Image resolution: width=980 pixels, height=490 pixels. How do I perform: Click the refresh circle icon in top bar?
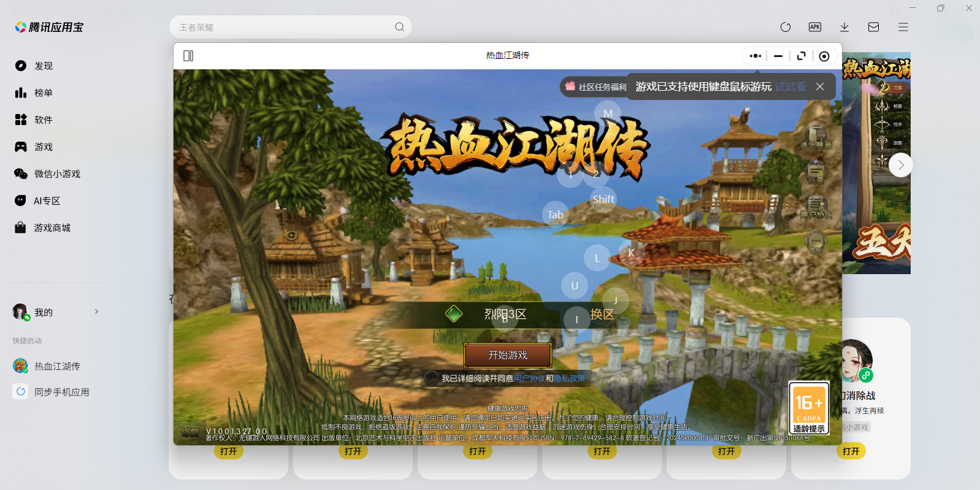pyautogui.click(x=786, y=27)
